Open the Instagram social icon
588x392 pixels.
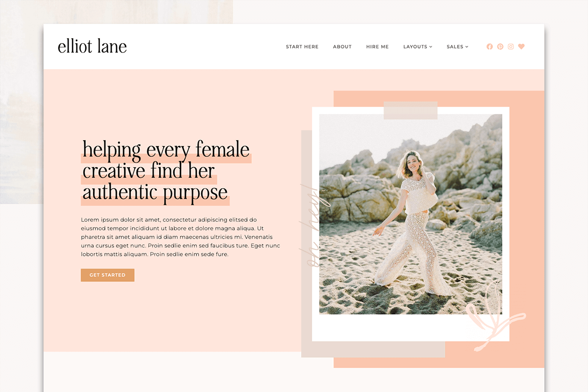tap(511, 47)
